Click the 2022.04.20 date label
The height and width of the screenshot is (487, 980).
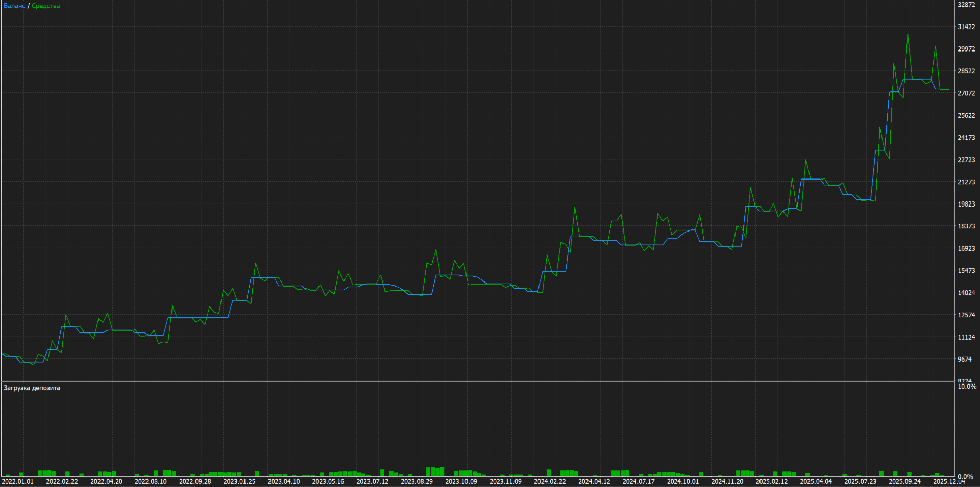(106, 482)
